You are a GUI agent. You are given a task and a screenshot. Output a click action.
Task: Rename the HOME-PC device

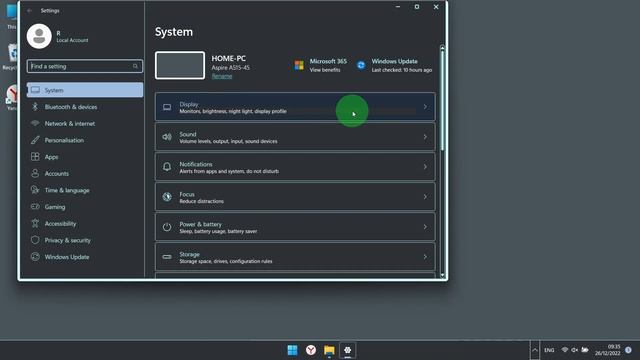point(222,76)
